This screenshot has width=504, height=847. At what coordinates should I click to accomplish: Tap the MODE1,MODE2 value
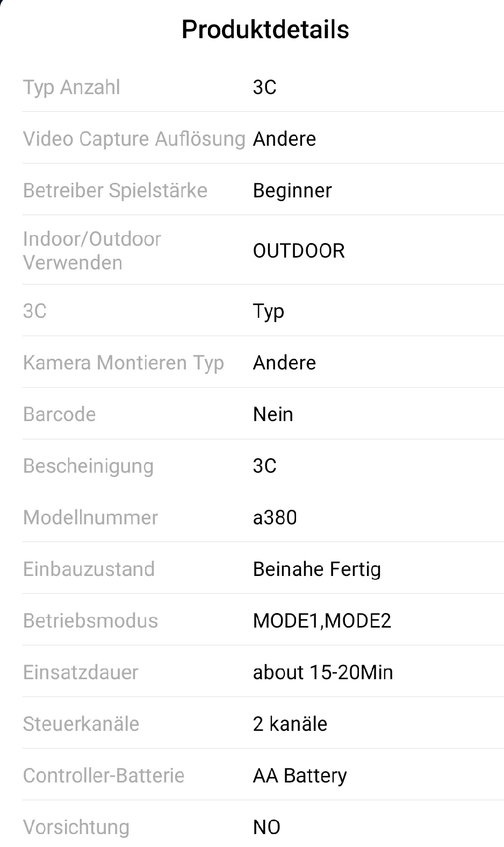[x=322, y=621]
